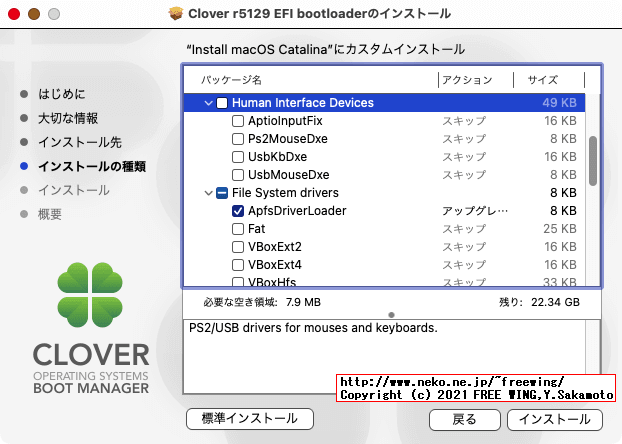This screenshot has height=444, width=622.
Task: Enable the Ps2MouseDxe checkbox
Action: (x=238, y=139)
